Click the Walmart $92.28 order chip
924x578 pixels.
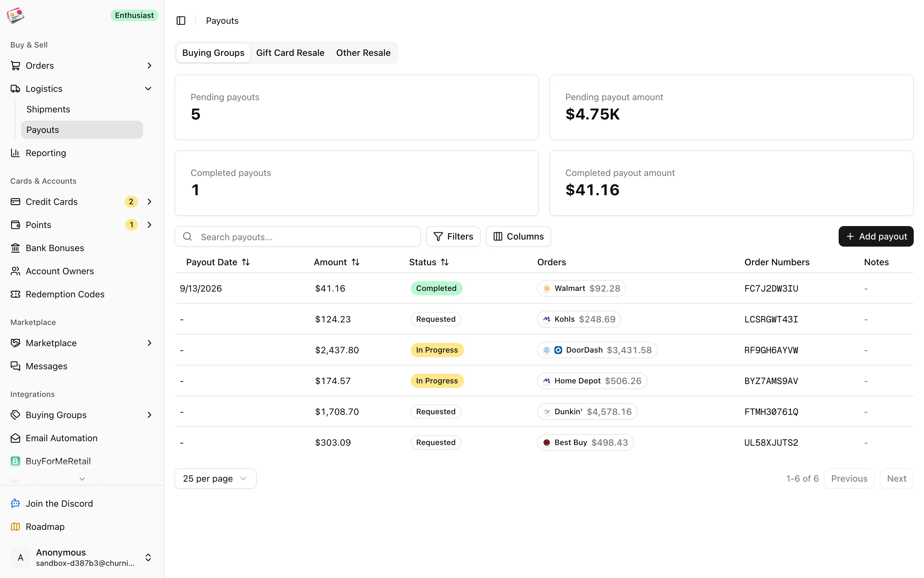tap(581, 289)
